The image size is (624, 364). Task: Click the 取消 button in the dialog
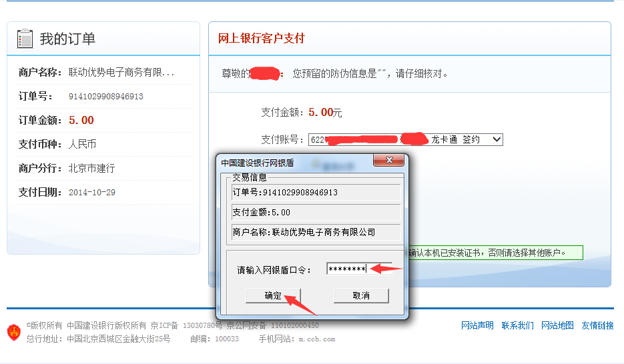pyautogui.click(x=361, y=295)
